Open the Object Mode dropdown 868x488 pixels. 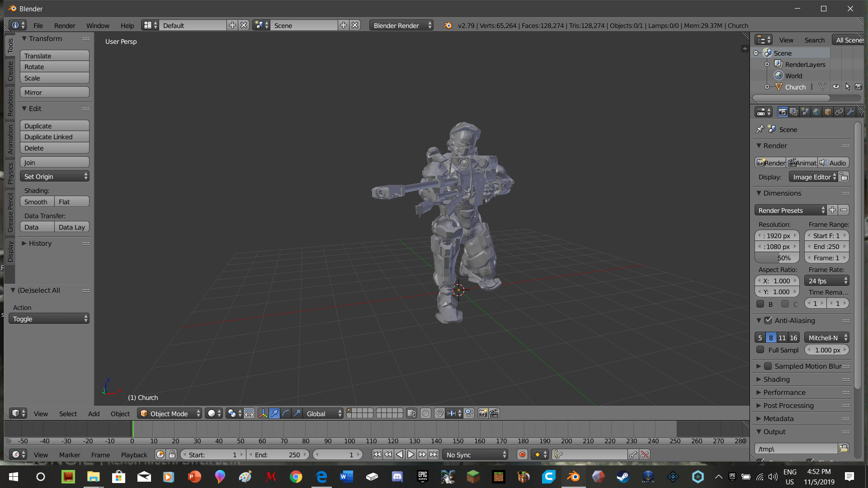click(170, 413)
